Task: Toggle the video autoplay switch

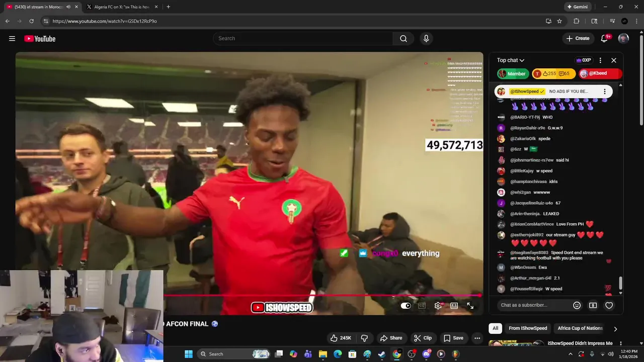Action: tap(406, 306)
